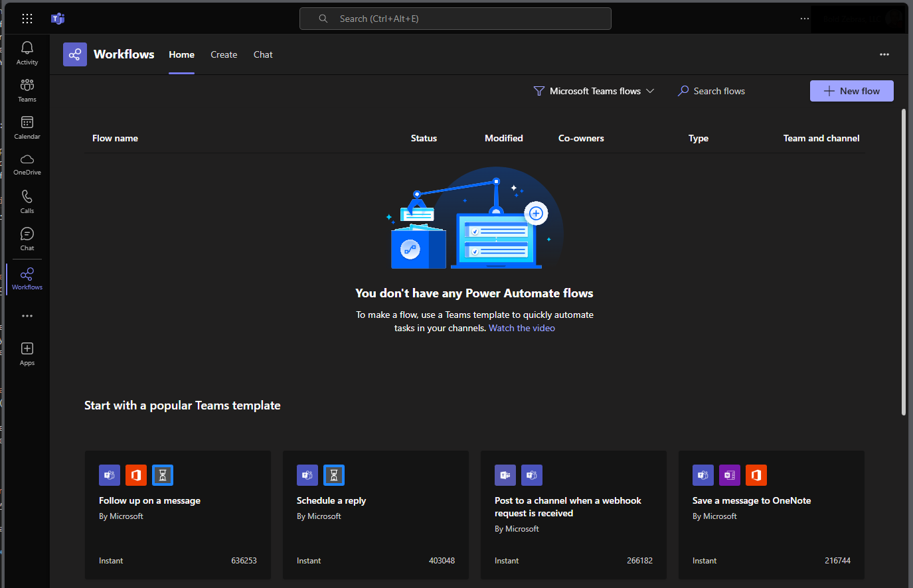
Task: Open the Calendar from the sidebar
Action: pyautogui.click(x=27, y=127)
